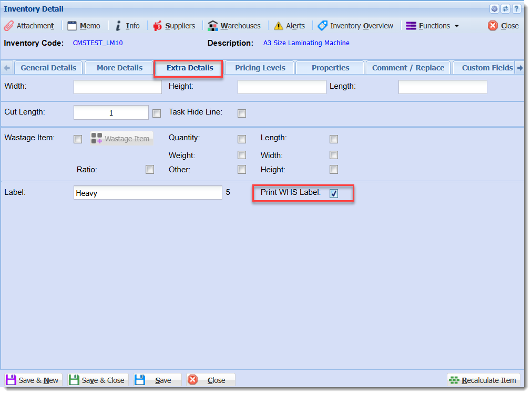Click the refresh icon in title bar

pyautogui.click(x=506, y=9)
